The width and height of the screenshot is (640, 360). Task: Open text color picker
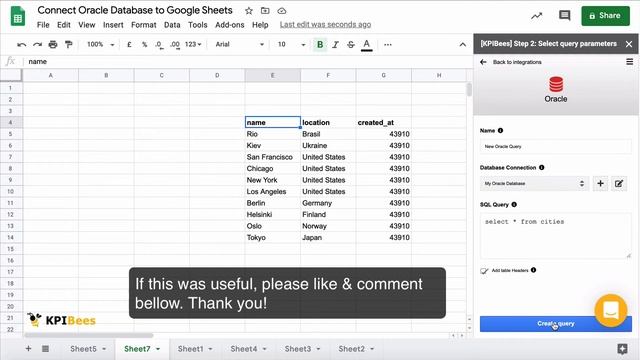pos(367,45)
